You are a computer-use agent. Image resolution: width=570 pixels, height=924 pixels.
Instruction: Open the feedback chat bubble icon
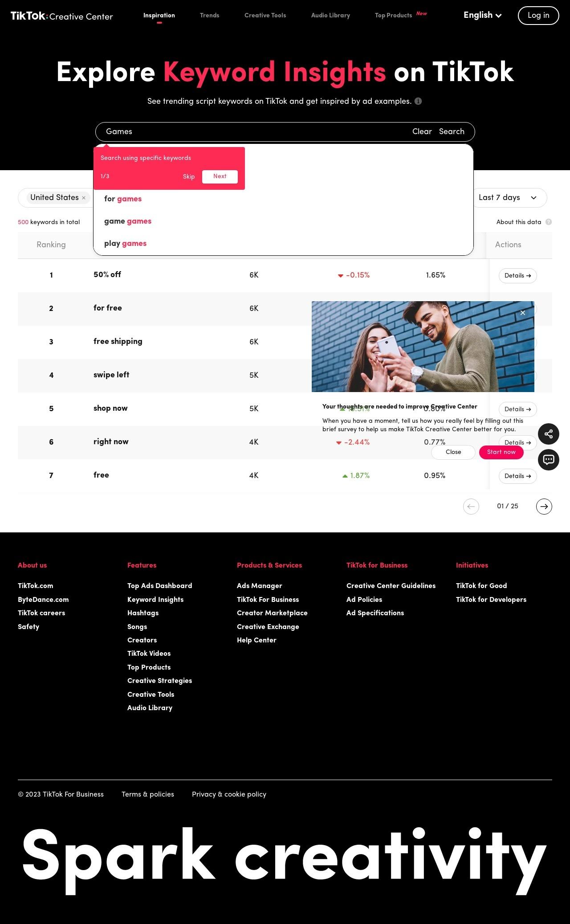click(x=549, y=459)
